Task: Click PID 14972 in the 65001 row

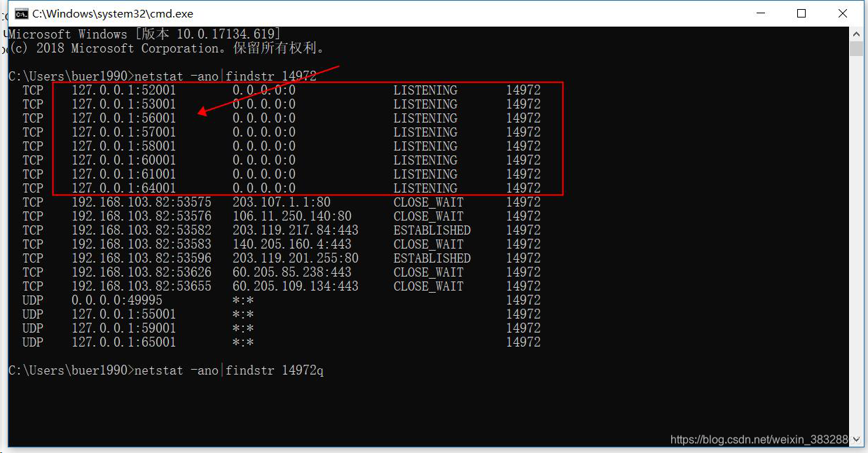Action: point(523,342)
